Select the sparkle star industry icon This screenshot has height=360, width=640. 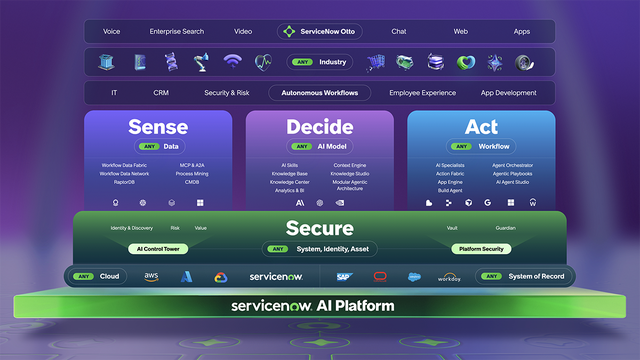pos(495,63)
